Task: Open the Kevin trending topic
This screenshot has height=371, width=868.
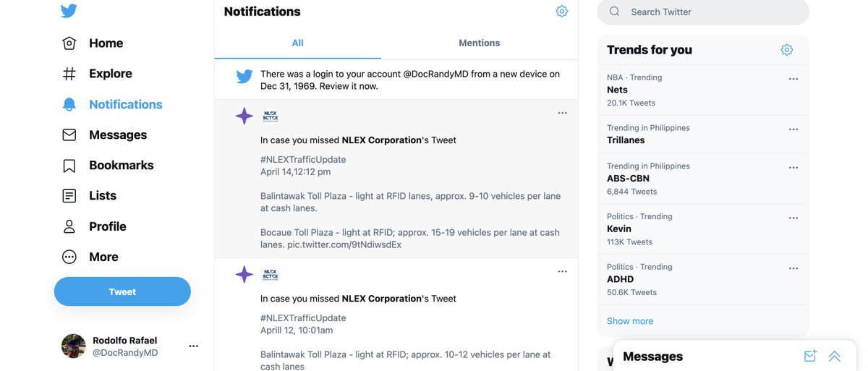Action: pos(619,229)
